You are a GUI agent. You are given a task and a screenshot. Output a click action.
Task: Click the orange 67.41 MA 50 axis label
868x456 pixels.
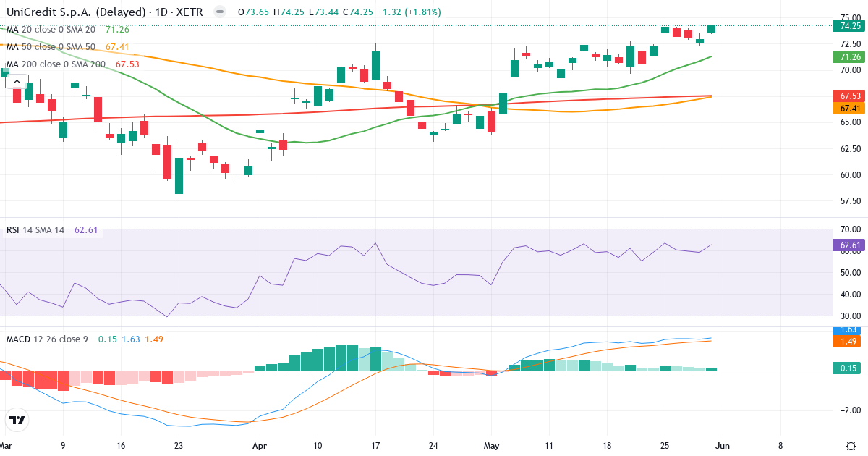849,109
